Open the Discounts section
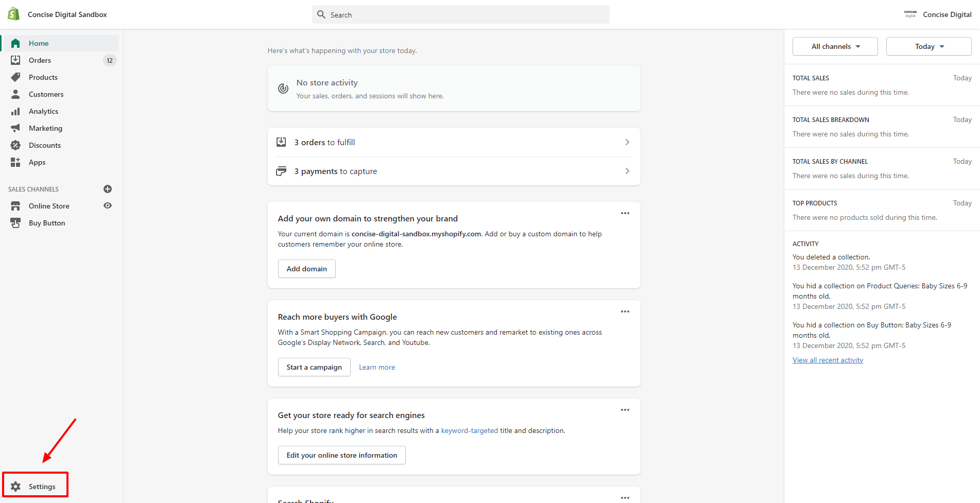The width and height of the screenshot is (980, 503). click(45, 145)
